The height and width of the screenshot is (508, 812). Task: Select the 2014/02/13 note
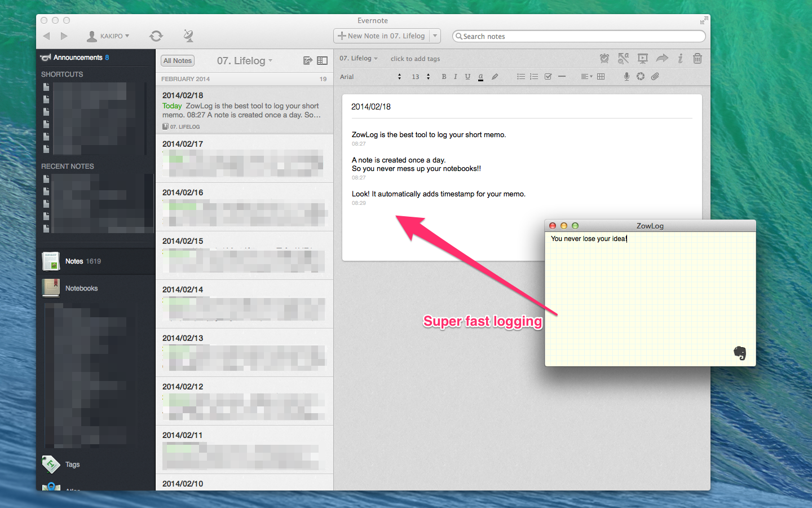(x=245, y=353)
